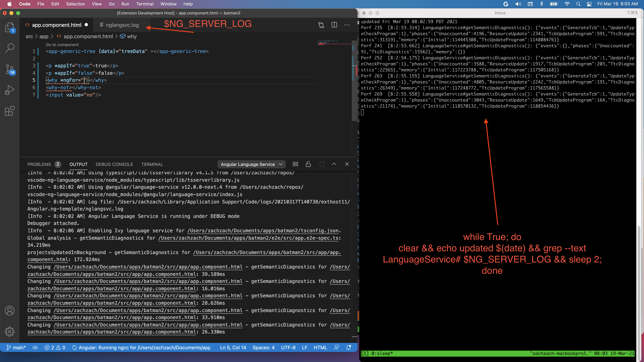Screen dimensions: 644x362
Task: Click the Wi-Fi menu bar icon
Action: click(x=567, y=4)
